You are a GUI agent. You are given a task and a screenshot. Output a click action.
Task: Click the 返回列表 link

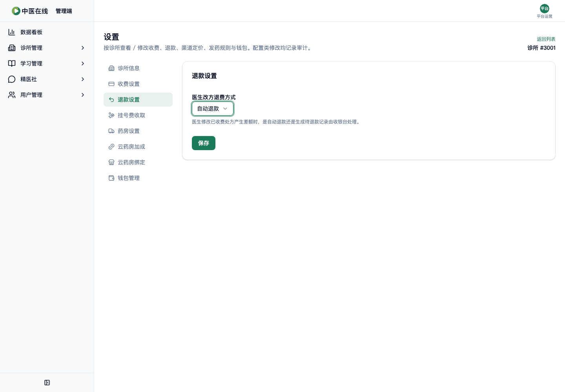tap(546, 39)
